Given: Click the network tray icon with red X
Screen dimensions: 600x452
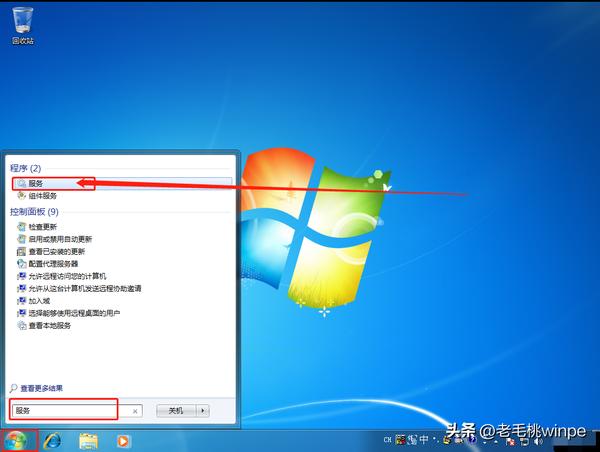Looking at the screenshot, I should [510, 441].
